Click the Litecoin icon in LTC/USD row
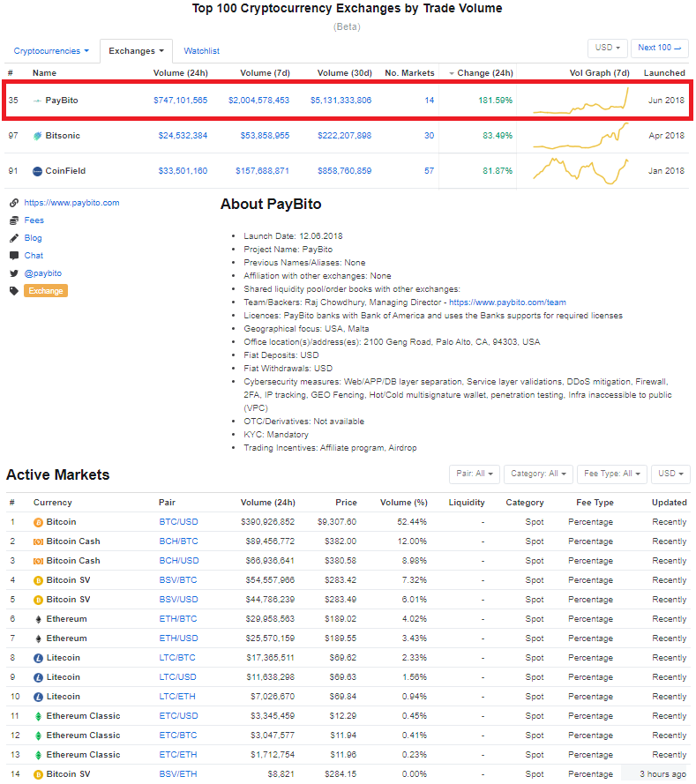 point(38,677)
